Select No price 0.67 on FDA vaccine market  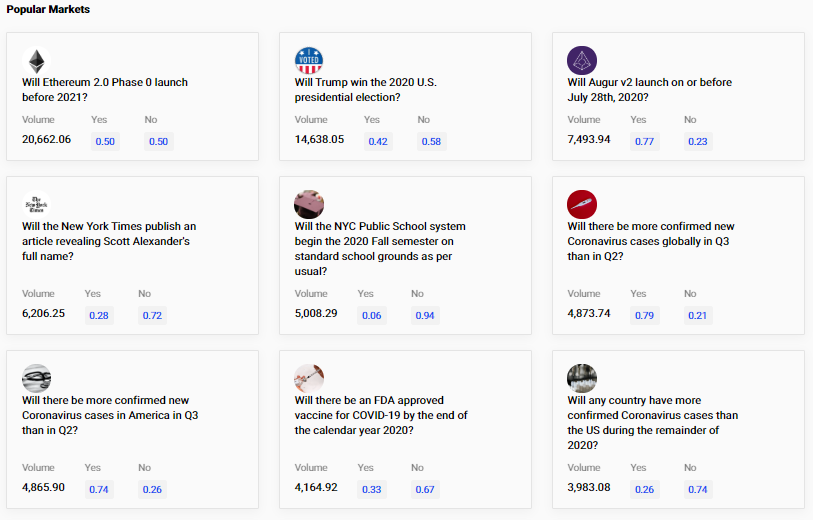[424, 489]
